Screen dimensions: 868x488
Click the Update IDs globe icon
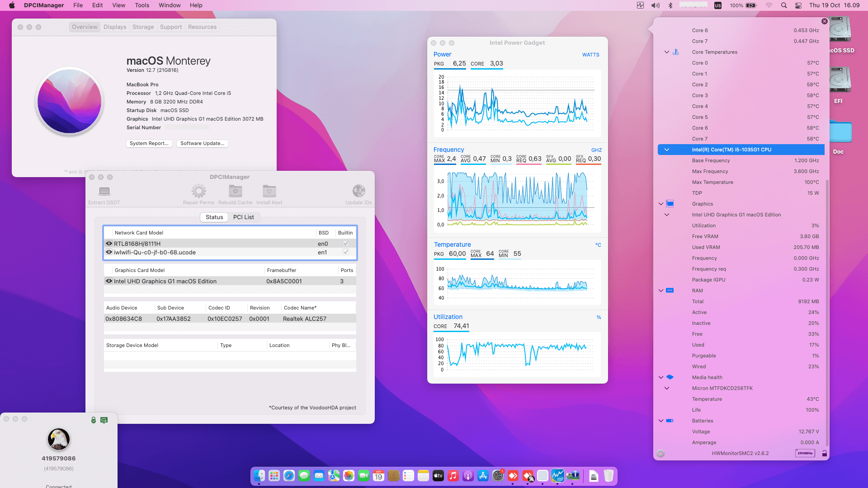pyautogui.click(x=359, y=191)
